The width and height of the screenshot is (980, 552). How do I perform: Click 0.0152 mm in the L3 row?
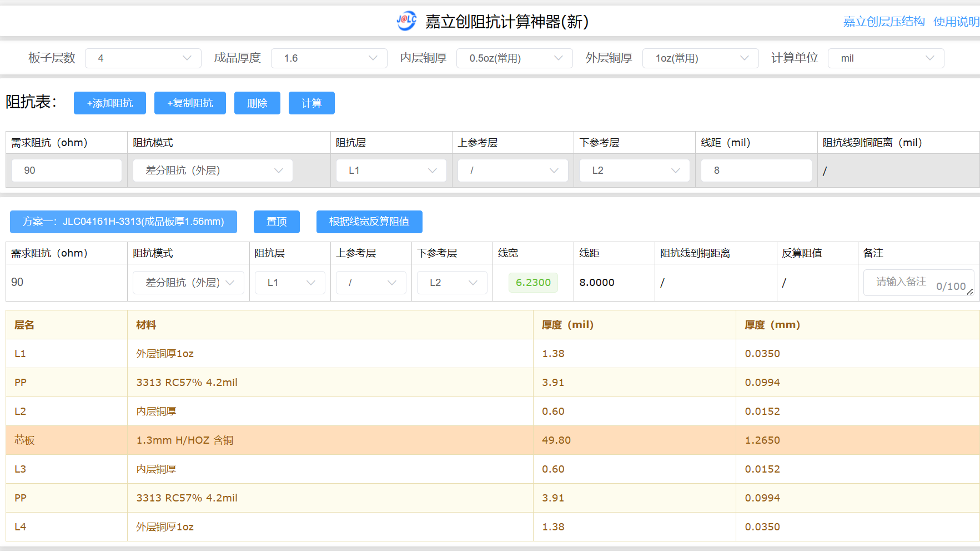pos(762,469)
